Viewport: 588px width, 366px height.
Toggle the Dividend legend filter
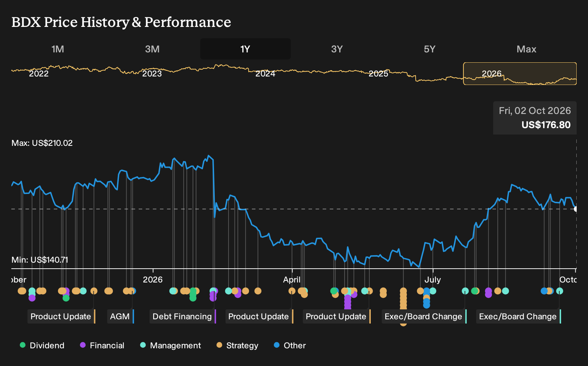click(x=42, y=345)
